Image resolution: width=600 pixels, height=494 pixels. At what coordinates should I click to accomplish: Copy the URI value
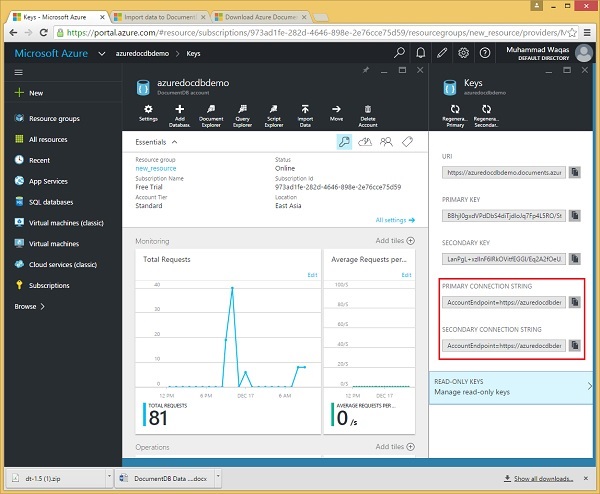[575, 172]
